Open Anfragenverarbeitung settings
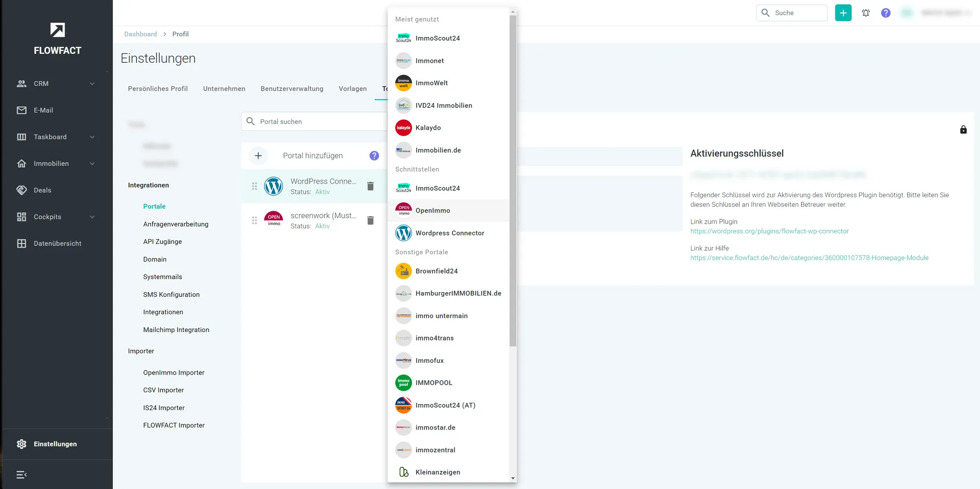Viewport: 980px width, 489px height. pyautogui.click(x=176, y=224)
